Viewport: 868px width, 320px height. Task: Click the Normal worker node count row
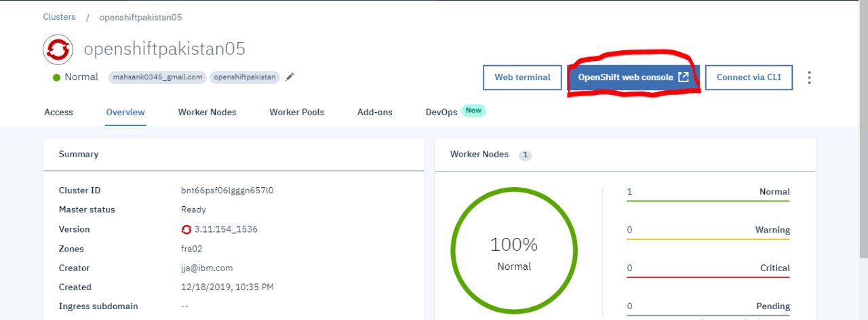coord(708,193)
